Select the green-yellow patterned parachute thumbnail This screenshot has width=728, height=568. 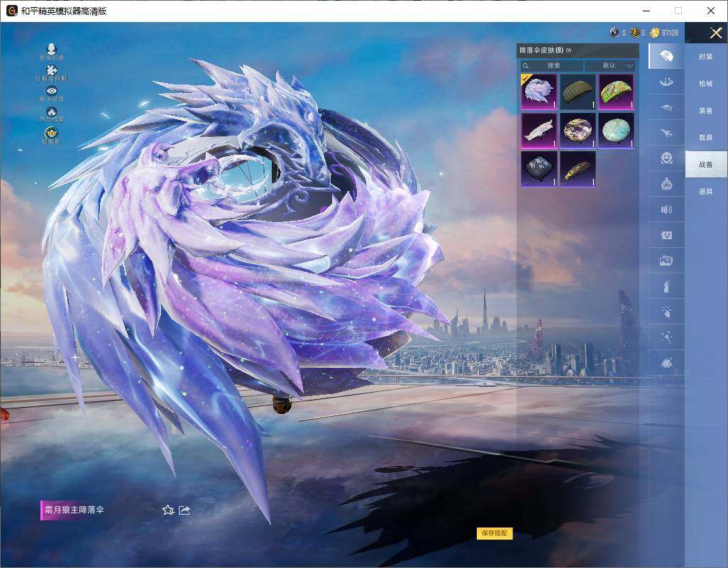pyautogui.click(x=616, y=92)
